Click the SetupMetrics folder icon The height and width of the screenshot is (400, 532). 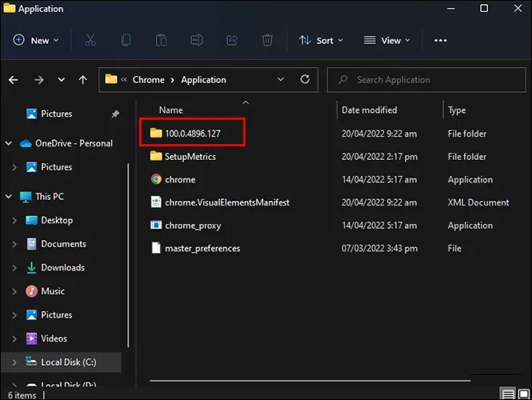pyautogui.click(x=156, y=156)
